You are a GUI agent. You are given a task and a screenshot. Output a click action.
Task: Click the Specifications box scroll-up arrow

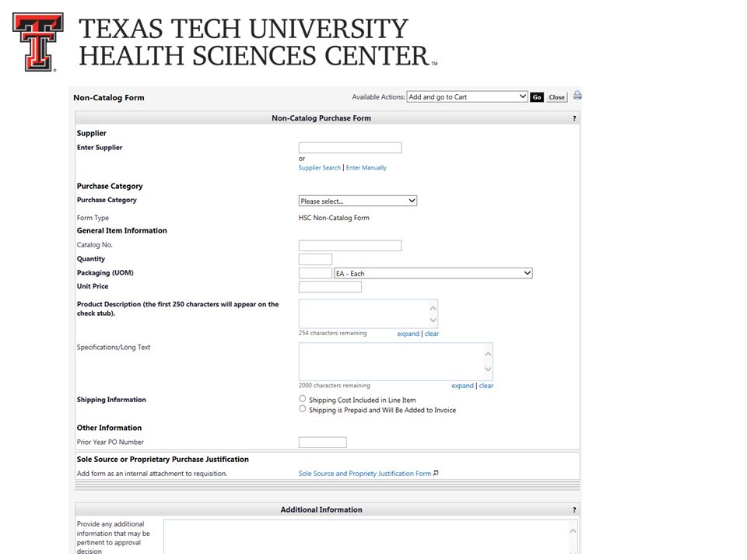[488, 355]
